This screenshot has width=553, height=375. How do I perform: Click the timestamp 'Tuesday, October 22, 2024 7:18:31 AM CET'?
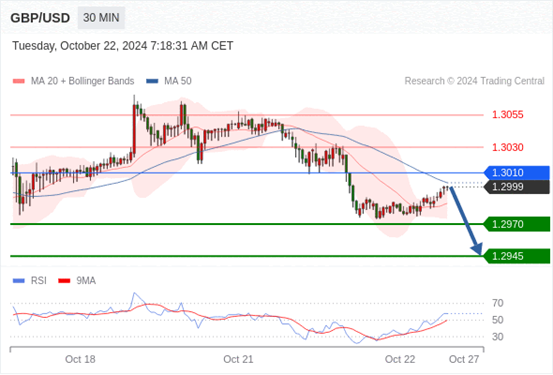coord(123,46)
